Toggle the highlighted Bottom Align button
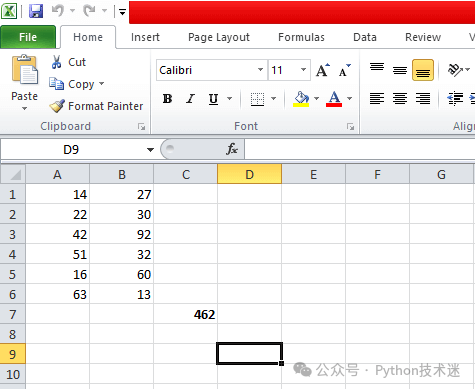Screen dimensions: 475x389 coord(423,70)
